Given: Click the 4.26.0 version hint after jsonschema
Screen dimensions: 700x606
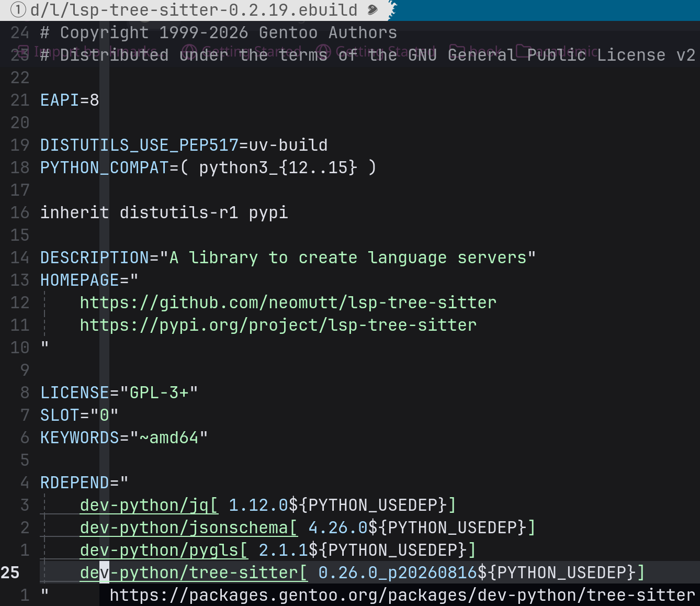Looking at the screenshot, I should point(338,528).
